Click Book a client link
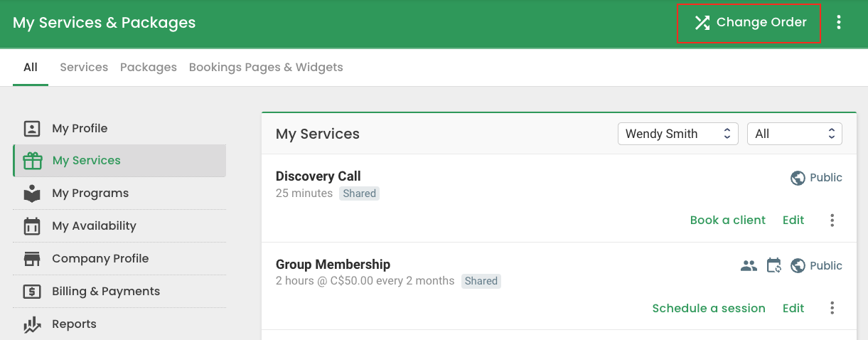The width and height of the screenshot is (868, 340). [x=728, y=221]
